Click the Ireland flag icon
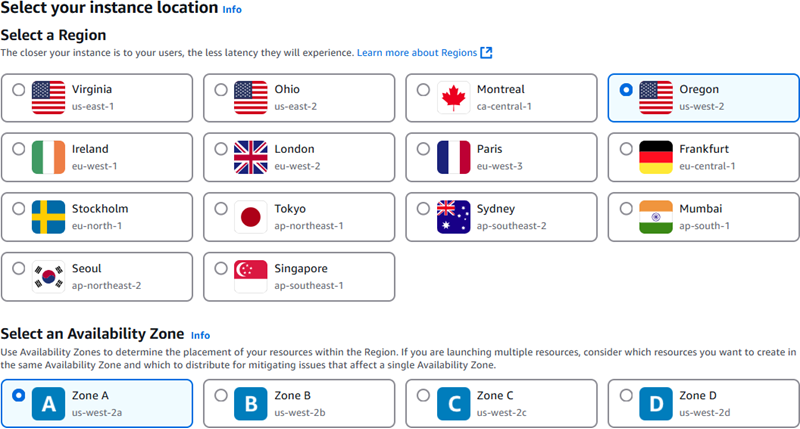Image resolution: width=800 pixels, height=429 pixels. 48,157
